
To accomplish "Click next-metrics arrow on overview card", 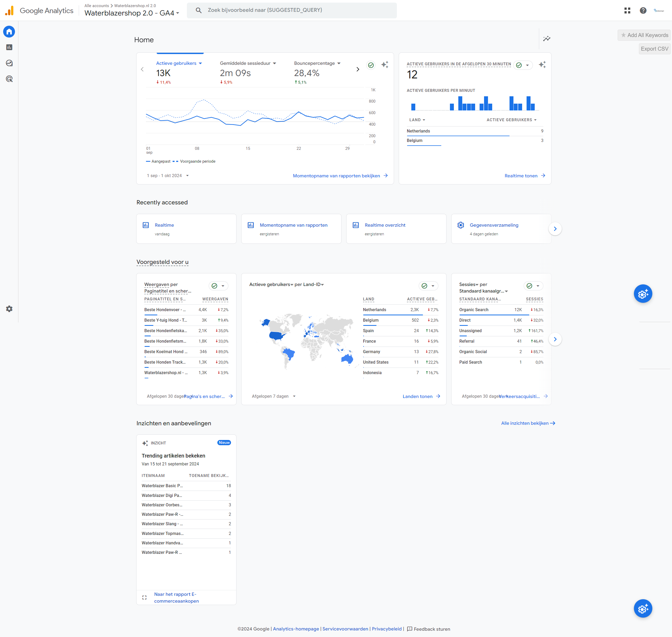I will click(358, 69).
